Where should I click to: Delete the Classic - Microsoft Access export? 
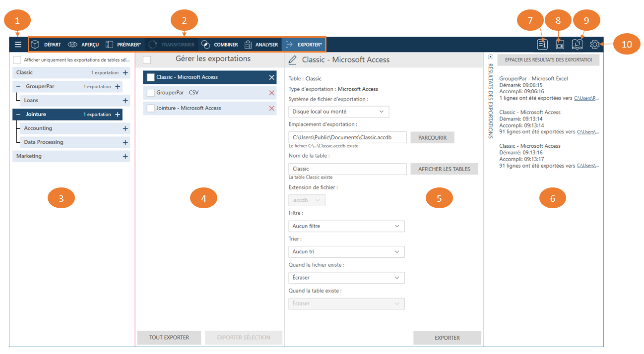[271, 77]
